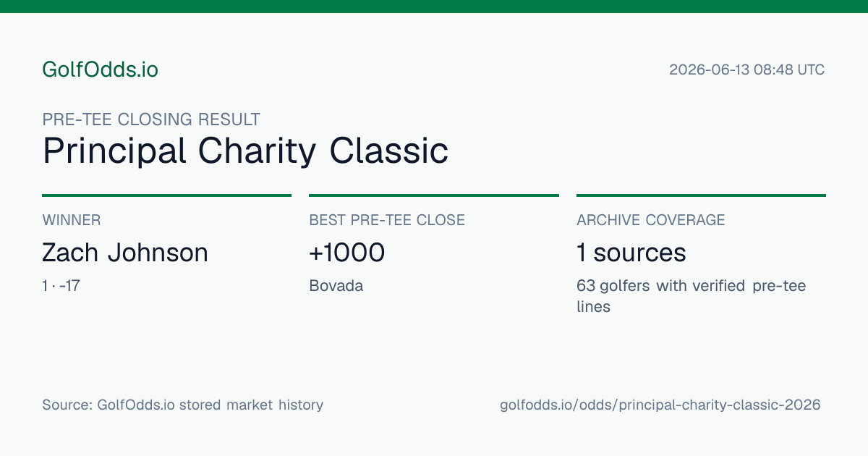Click the BEST PRE-TEE CLOSE label
This screenshot has height=456, width=868.
(387, 220)
